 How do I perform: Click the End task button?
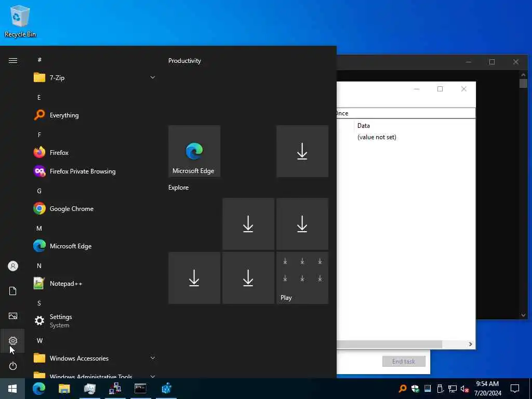tap(404, 362)
